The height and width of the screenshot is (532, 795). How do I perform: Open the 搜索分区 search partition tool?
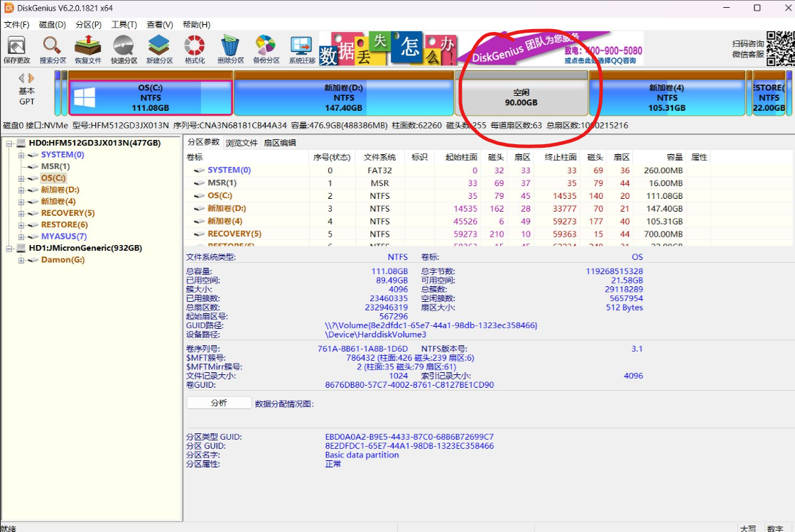[53, 50]
